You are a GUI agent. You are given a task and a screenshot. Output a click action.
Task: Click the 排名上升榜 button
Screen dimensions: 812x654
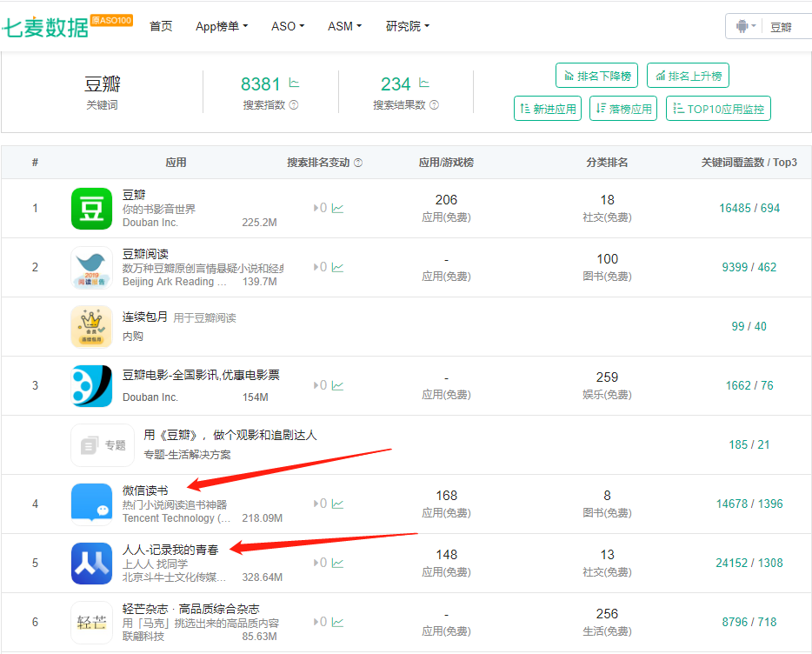[689, 76]
